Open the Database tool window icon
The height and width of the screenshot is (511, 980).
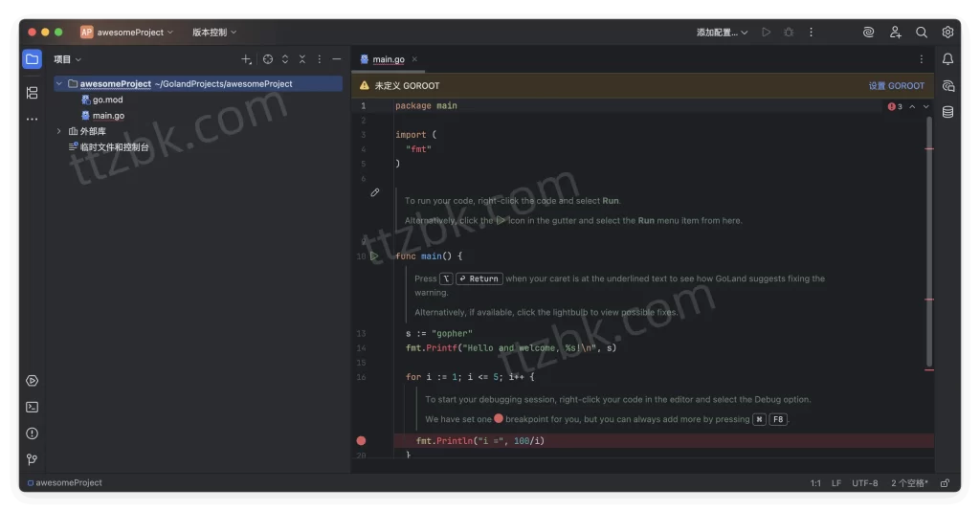[947, 112]
